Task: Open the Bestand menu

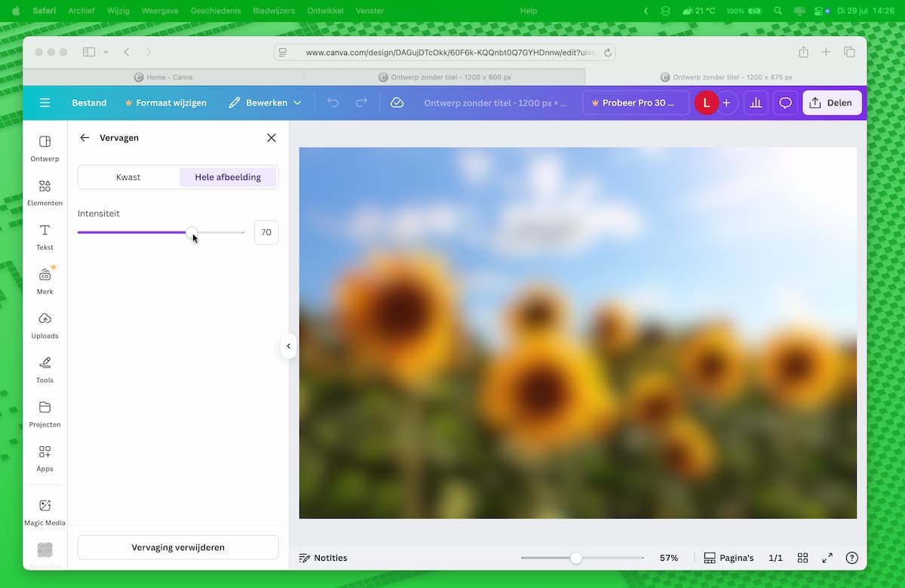Action: coord(89,103)
